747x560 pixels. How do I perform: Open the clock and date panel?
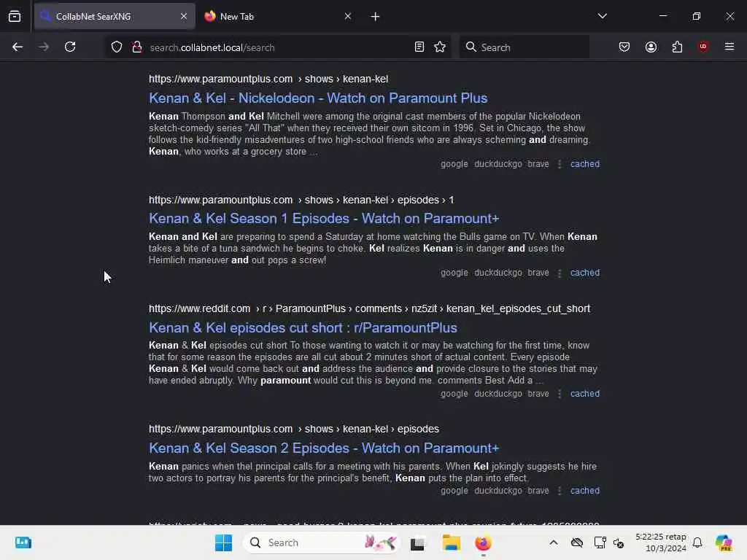(661, 542)
